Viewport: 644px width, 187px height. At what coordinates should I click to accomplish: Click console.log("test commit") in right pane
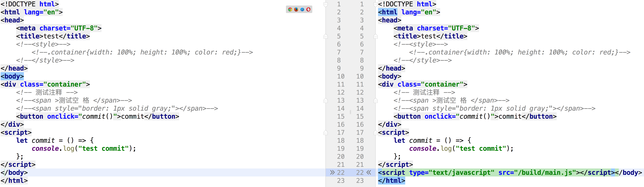461,149
